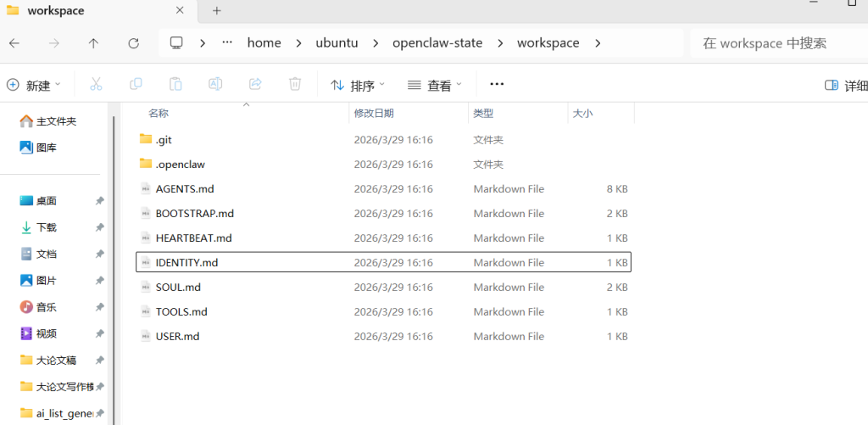868x425 pixels.
Task: Select the .git folder
Action: point(383,140)
